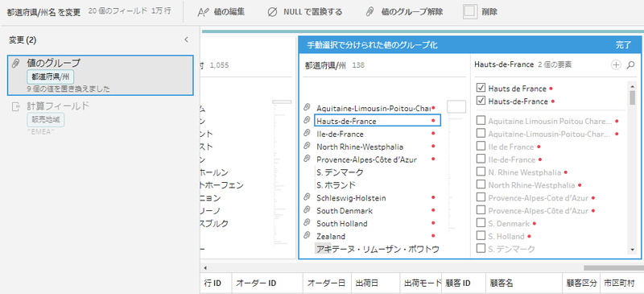Click paperclip icon beside South Denmark
The height and width of the screenshot is (294, 644).
click(x=307, y=210)
